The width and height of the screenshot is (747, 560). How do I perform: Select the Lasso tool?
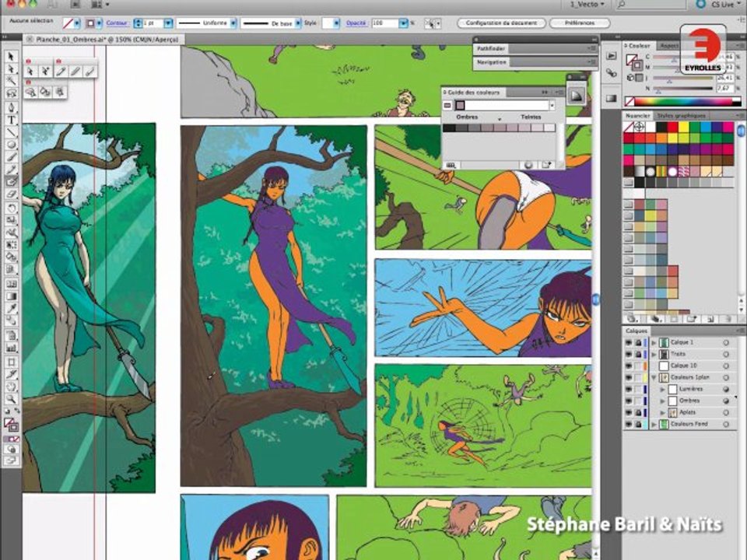click(x=11, y=94)
